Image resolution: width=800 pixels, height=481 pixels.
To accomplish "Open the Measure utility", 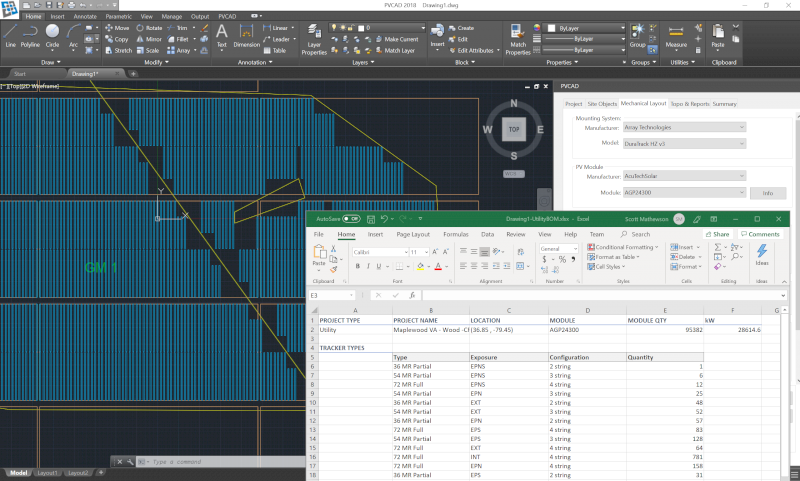I will coord(676,34).
